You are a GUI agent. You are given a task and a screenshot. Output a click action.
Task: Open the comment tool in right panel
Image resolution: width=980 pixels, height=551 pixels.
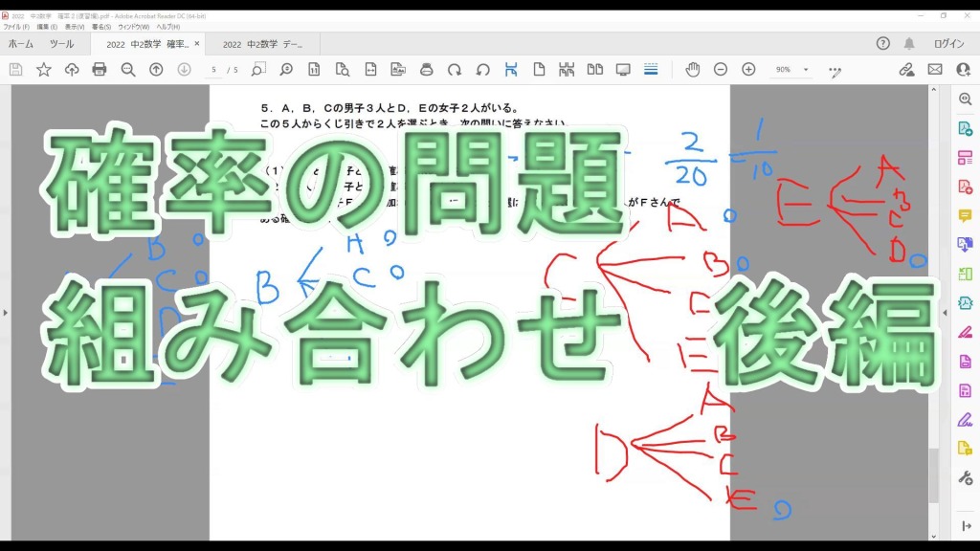coord(965,215)
